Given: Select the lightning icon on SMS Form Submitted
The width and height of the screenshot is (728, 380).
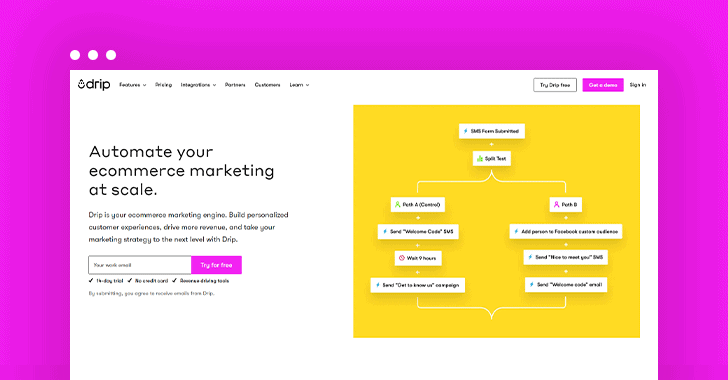Looking at the screenshot, I should click(466, 131).
